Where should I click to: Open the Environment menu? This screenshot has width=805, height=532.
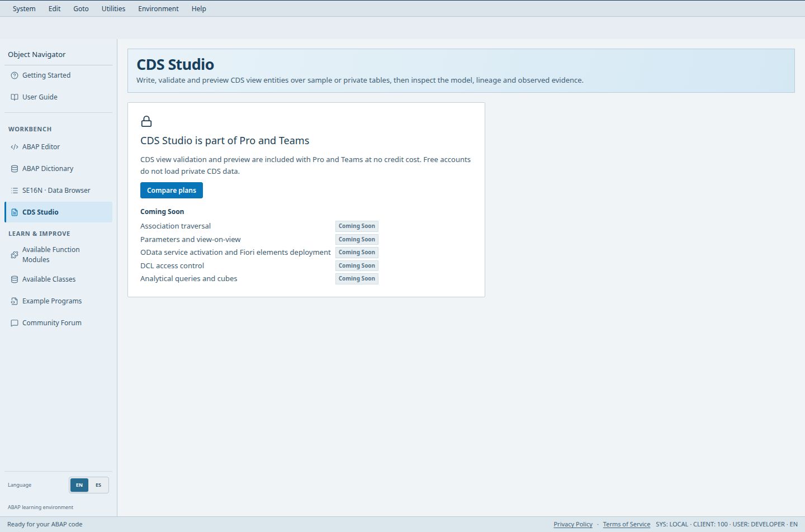[x=158, y=8]
